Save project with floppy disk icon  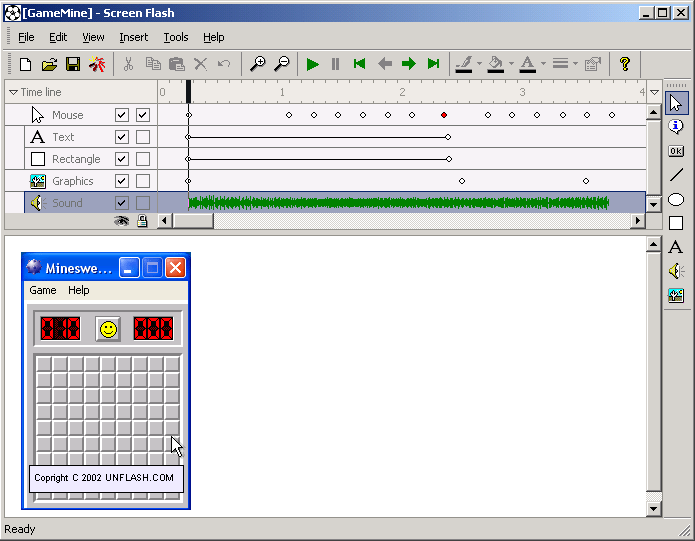click(x=73, y=64)
